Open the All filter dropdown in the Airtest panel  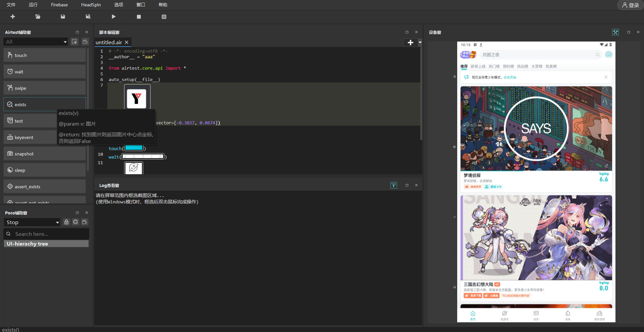click(x=36, y=42)
